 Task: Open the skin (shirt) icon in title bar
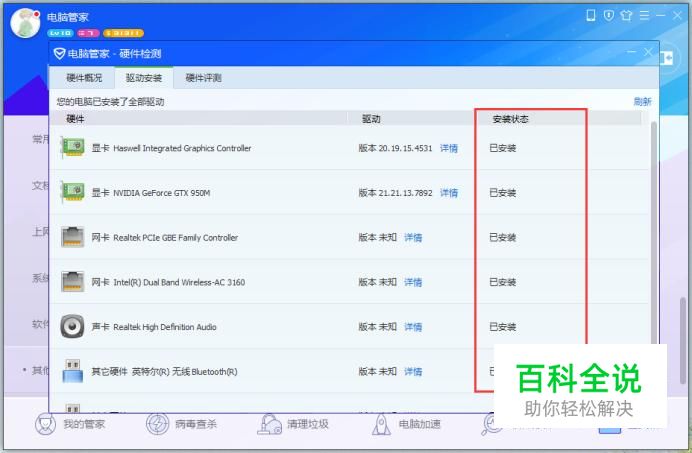pos(626,15)
